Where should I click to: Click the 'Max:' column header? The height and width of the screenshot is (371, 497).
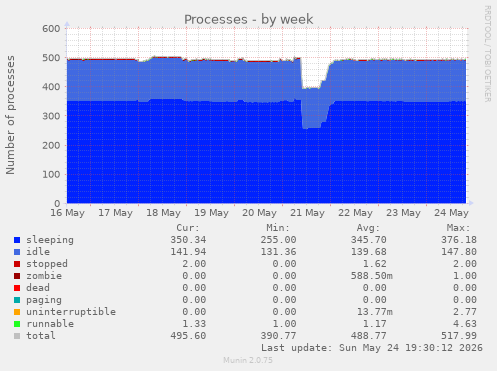tap(458, 228)
